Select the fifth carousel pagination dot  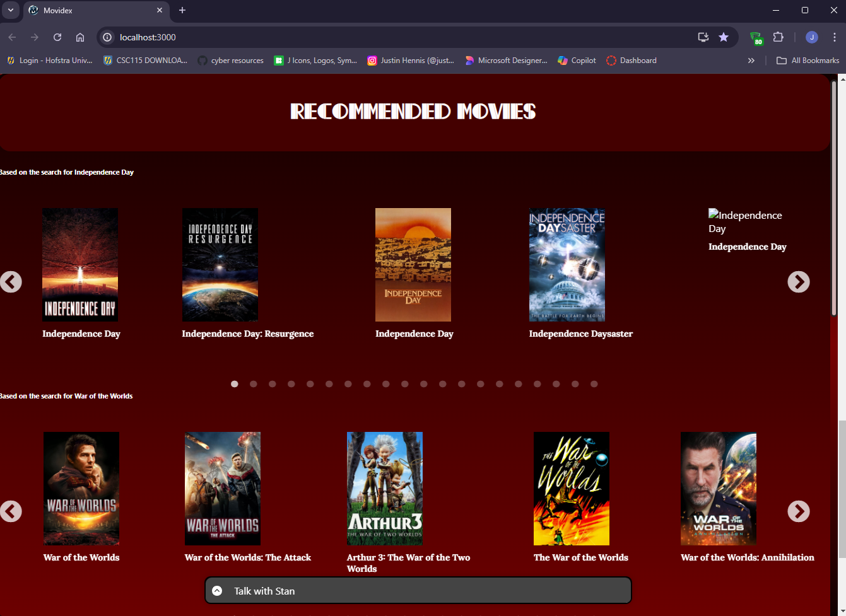point(310,384)
